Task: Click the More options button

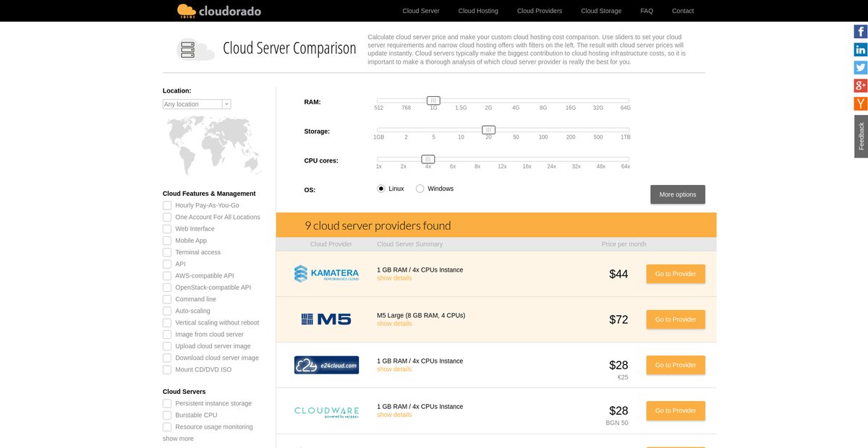Action: (678, 194)
